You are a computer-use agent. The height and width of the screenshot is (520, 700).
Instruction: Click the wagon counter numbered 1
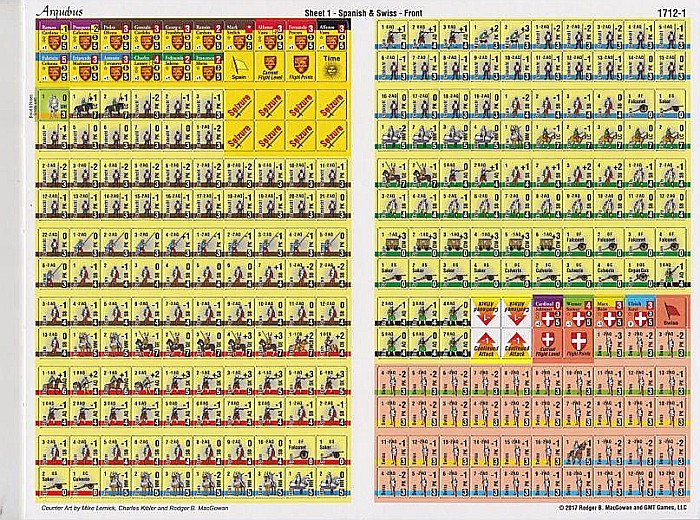tap(393, 243)
